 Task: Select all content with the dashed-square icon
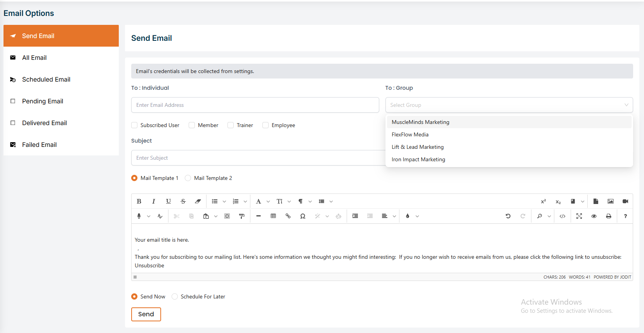click(227, 216)
